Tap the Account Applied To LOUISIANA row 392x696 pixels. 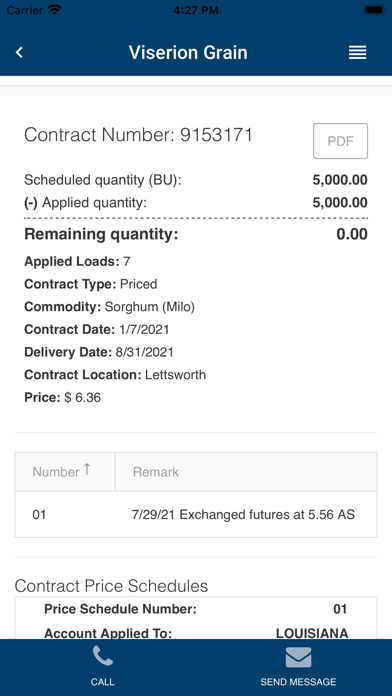(196, 633)
